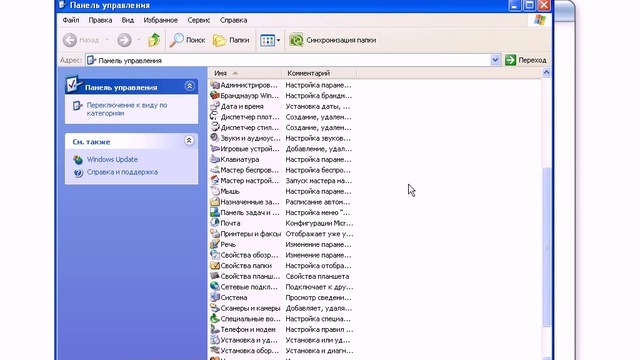
Task: Collapse the Панель управления side panel
Action: pos(189,86)
